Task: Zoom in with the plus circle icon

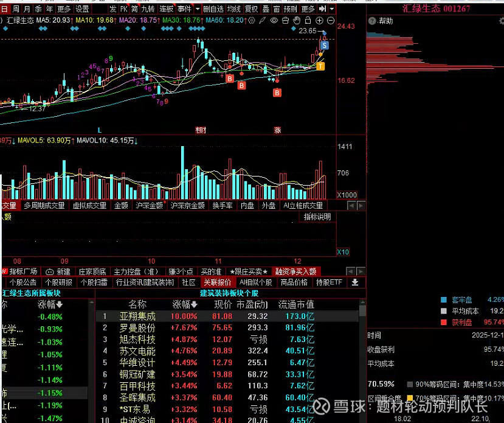Action: coord(319,21)
